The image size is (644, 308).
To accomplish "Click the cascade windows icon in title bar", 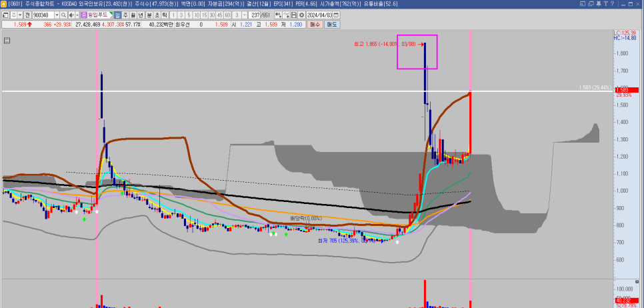I will coord(591,4).
